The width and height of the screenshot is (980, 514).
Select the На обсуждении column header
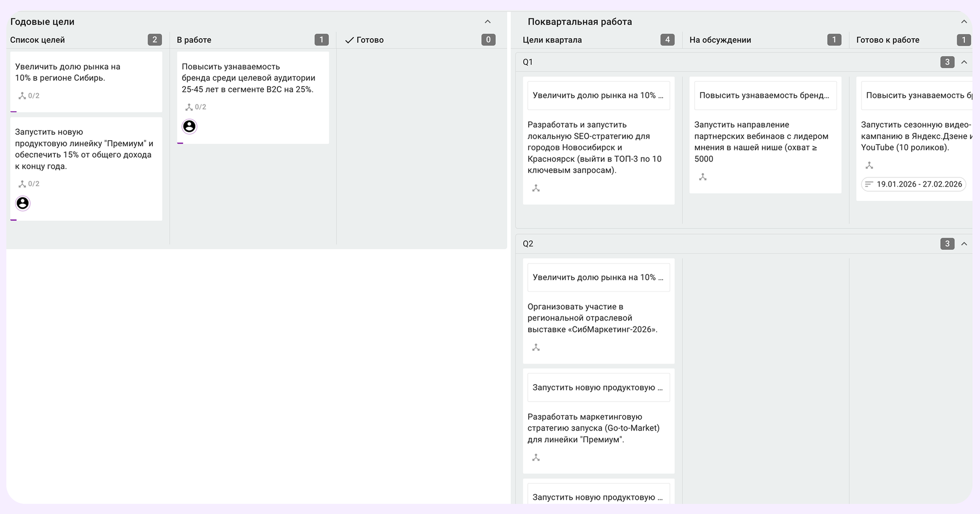(x=720, y=40)
